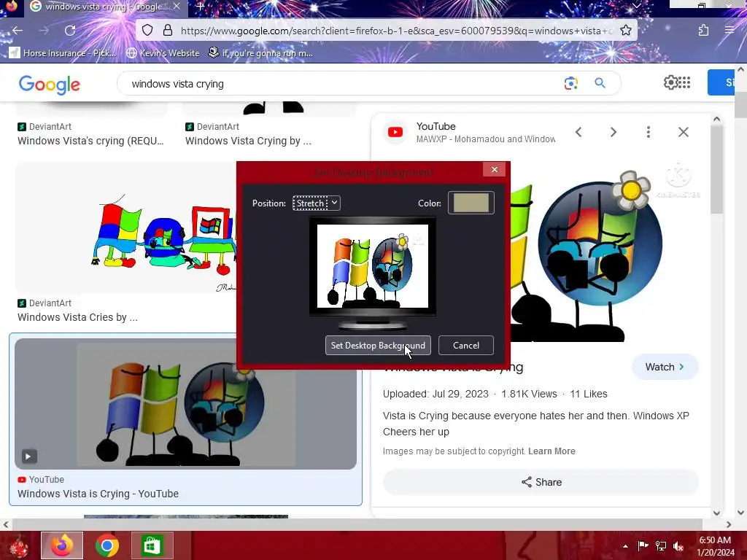Viewport: 747px width, 560px height.
Task: Open the DeviantArt cartoon characters thumbnail
Action: tap(126, 227)
